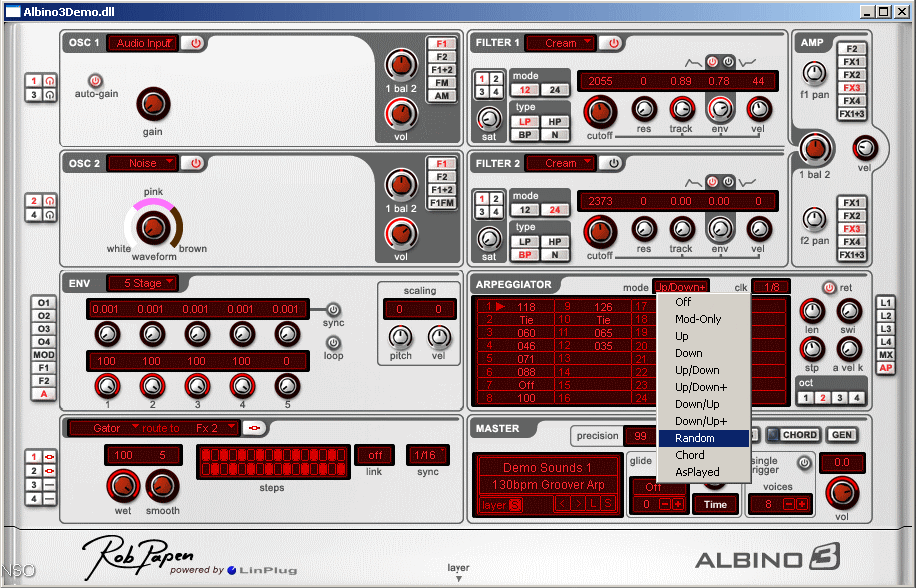Click Filter 1 res knob
Image resolution: width=916 pixels, height=588 pixels.
643,109
